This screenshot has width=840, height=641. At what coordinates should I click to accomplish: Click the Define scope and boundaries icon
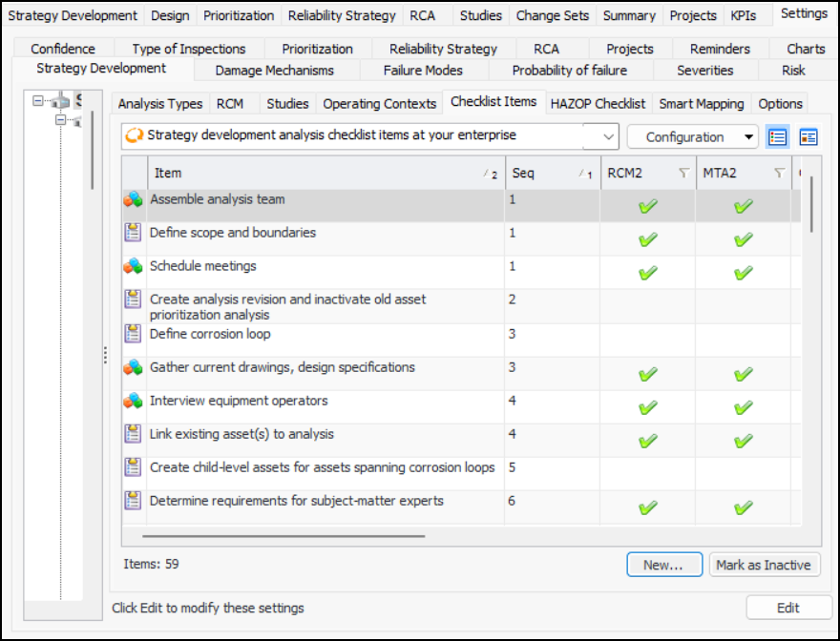[133, 233]
